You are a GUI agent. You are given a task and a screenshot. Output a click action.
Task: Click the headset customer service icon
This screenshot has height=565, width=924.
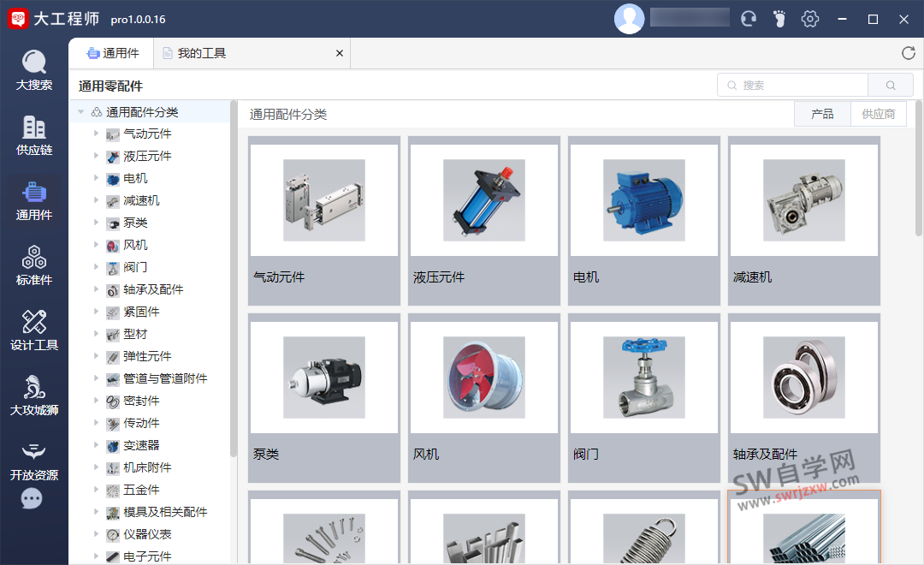click(x=748, y=18)
